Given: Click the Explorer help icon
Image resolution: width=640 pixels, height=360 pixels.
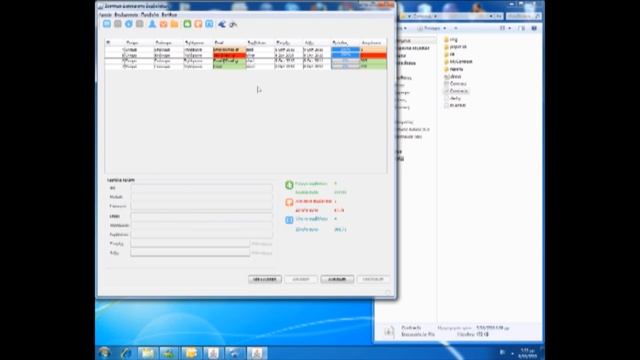Looking at the screenshot, I should click(x=534, y=28).
